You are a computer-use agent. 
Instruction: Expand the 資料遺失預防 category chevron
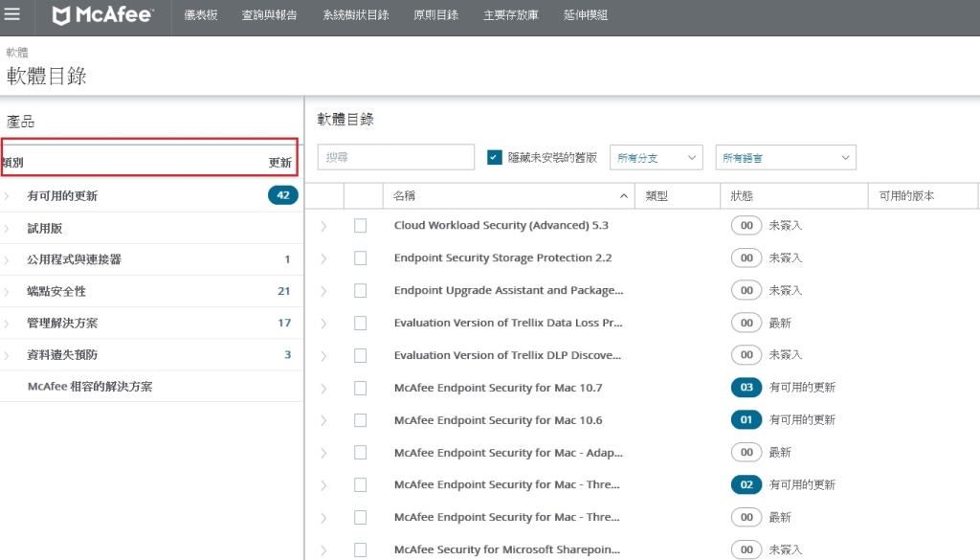(x=7, y=356)
